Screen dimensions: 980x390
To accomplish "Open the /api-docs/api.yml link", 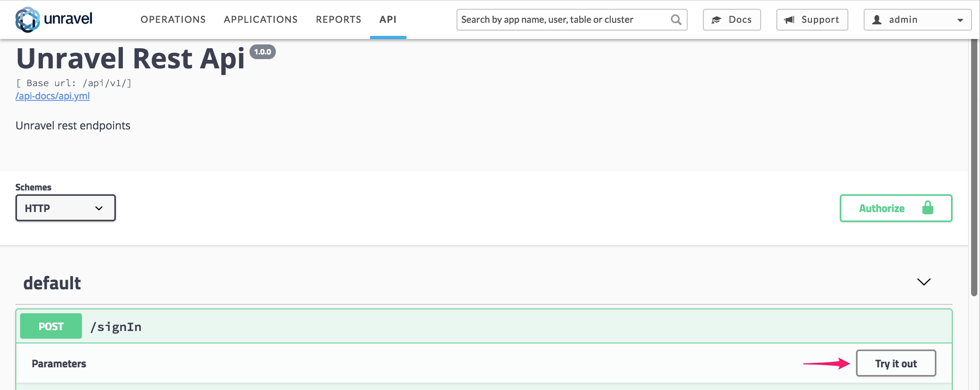I will (52, 96).
